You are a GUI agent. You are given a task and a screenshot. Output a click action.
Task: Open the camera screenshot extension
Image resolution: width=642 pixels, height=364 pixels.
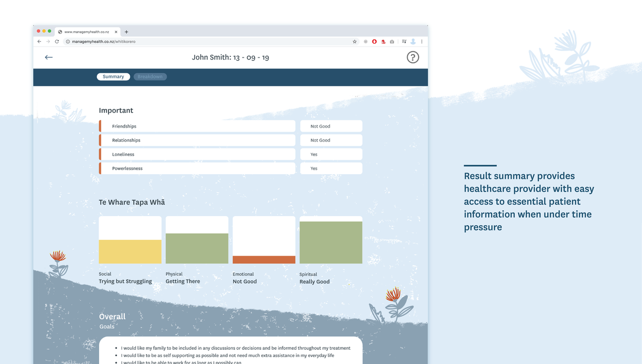pos(392,42)
